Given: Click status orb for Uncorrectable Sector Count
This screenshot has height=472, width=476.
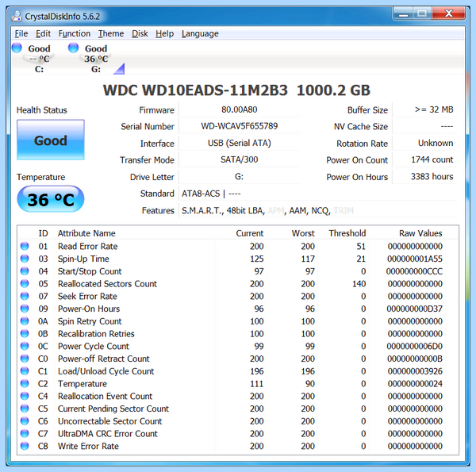Looking at the screenshot, I should pos(25,420).
